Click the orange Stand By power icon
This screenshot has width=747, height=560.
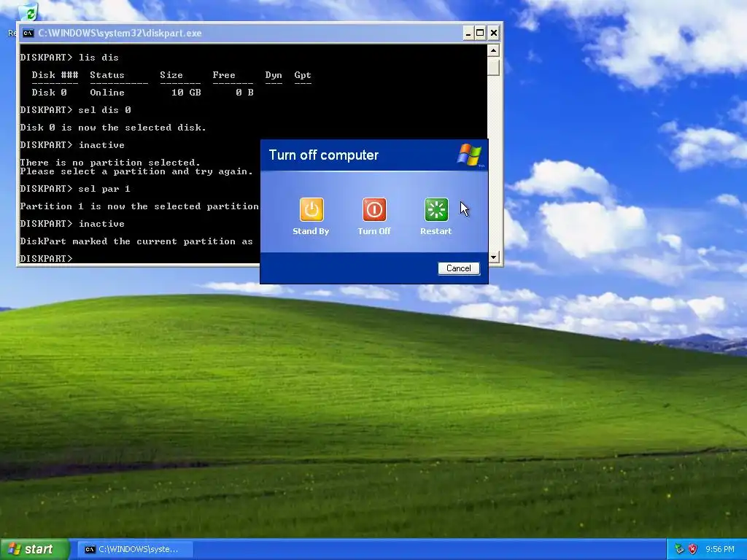[311, 209]
